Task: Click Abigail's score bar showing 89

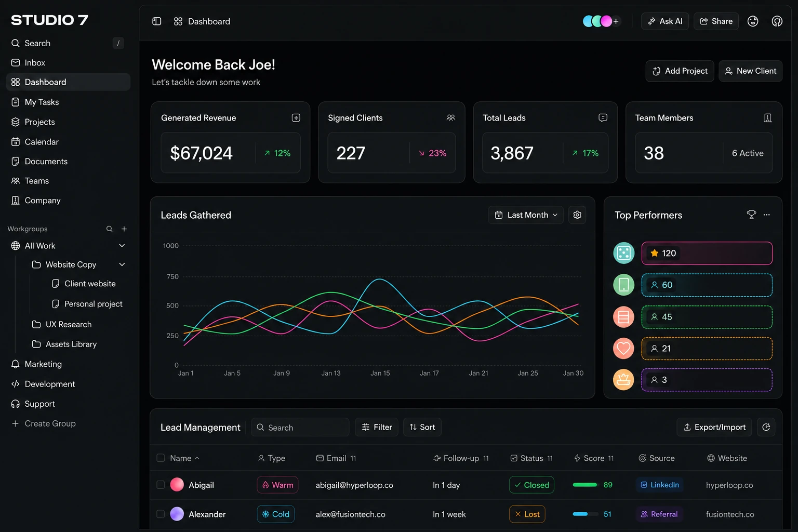Action: pos(586,485)
